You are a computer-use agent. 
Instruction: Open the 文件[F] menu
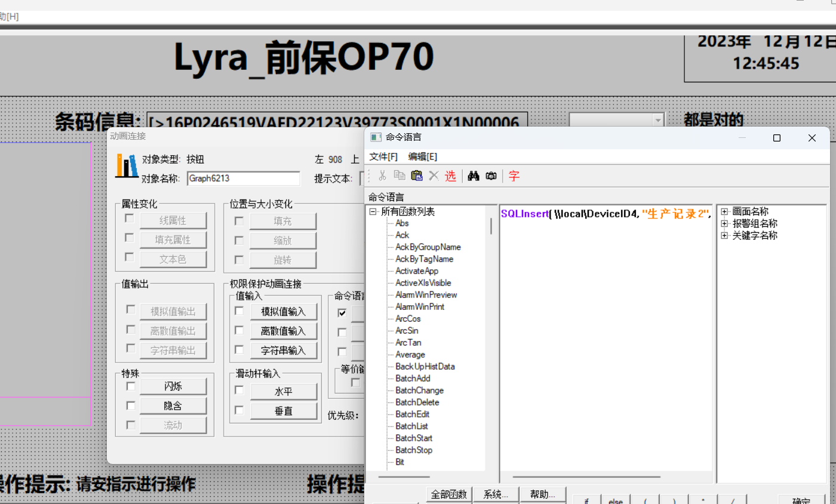pos(383,156)
